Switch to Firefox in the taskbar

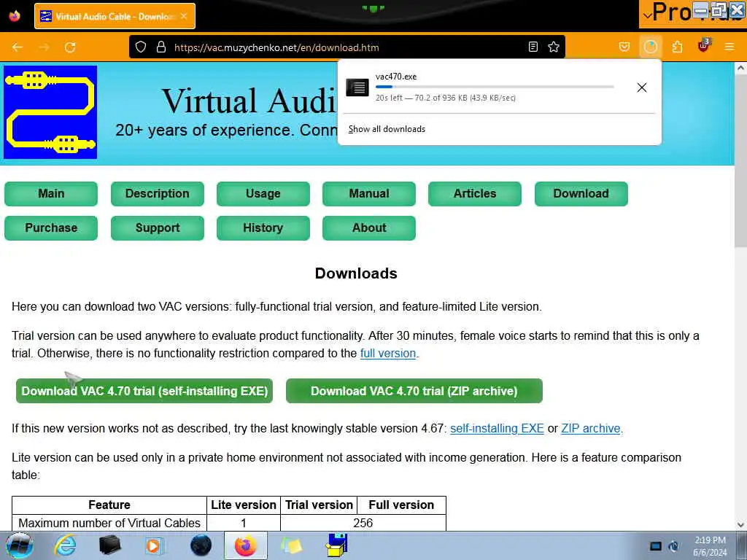click(245, 545)
